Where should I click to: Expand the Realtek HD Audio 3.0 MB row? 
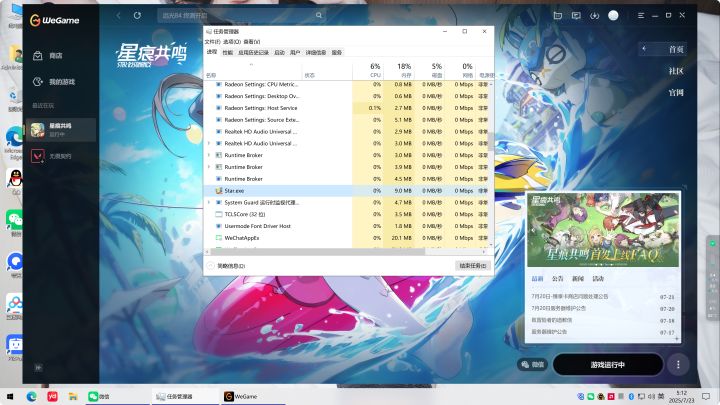coord(209,143)
